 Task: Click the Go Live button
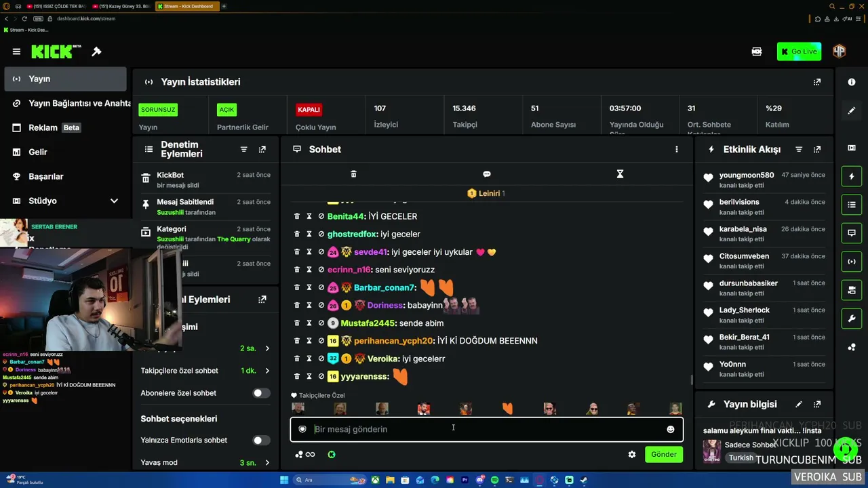click(x=799, y=52)
